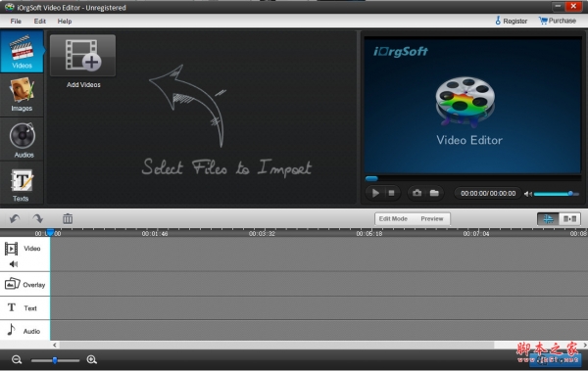
Task: Click the 00:07:04 ruler label
Action: [x=476, y=234]
